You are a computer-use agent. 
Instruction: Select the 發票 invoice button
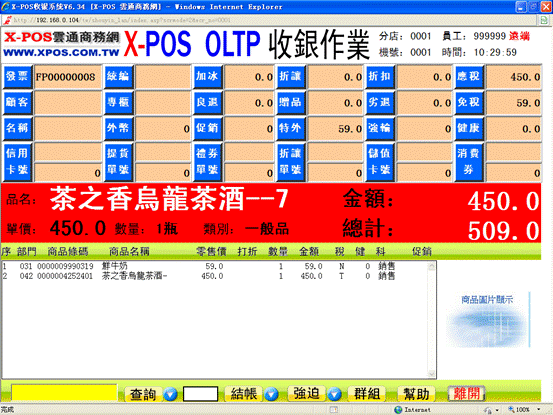click(18, 77)
